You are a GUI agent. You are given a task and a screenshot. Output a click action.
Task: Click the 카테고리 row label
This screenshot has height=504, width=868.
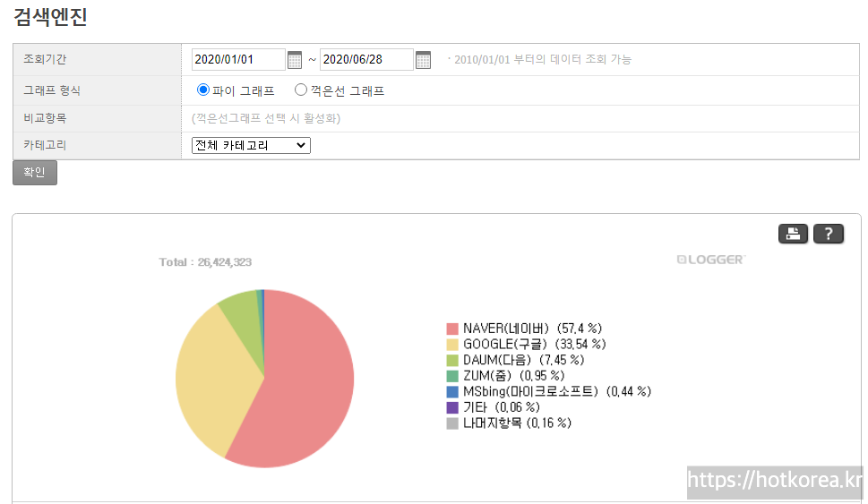[45, 145]
